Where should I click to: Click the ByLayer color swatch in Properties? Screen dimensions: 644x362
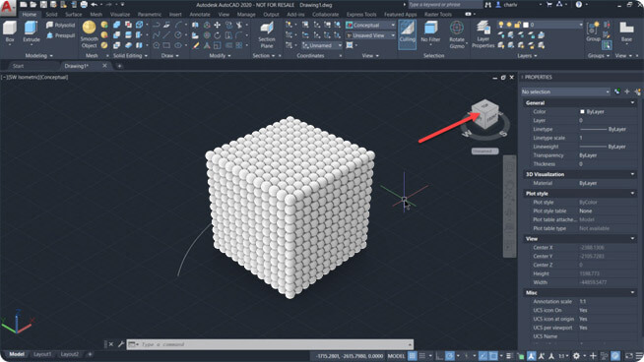(582, 111)
